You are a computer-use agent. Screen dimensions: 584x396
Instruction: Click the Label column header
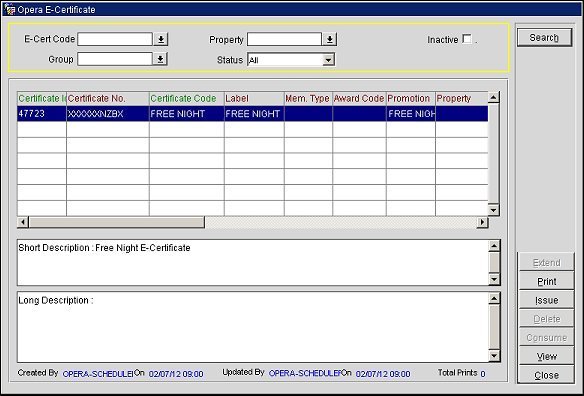[x=254, y=98]
